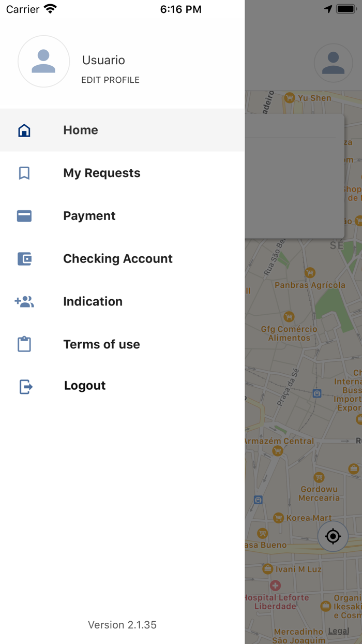
Task: Click the Home house icon
Action: (x=24, y=130)
